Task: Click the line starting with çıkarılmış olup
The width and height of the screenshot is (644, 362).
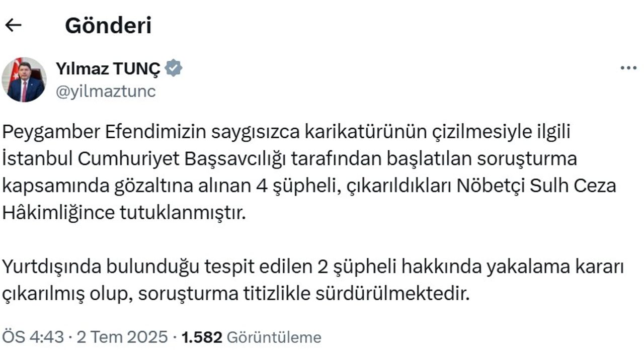Action: 235,294
